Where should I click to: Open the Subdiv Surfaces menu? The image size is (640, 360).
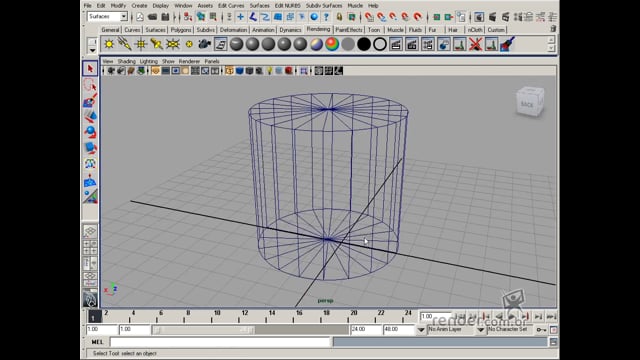pyautogui.click(x=324, y=6)
